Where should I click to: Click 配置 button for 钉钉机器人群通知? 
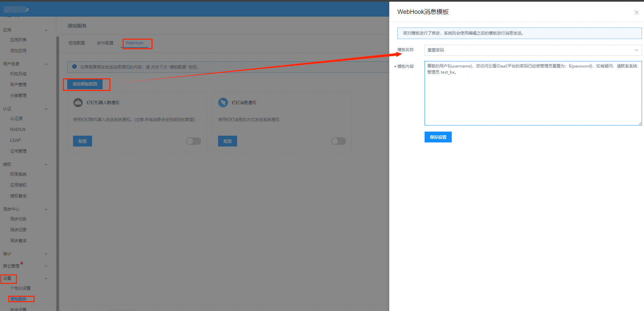(x=83, y=141)
